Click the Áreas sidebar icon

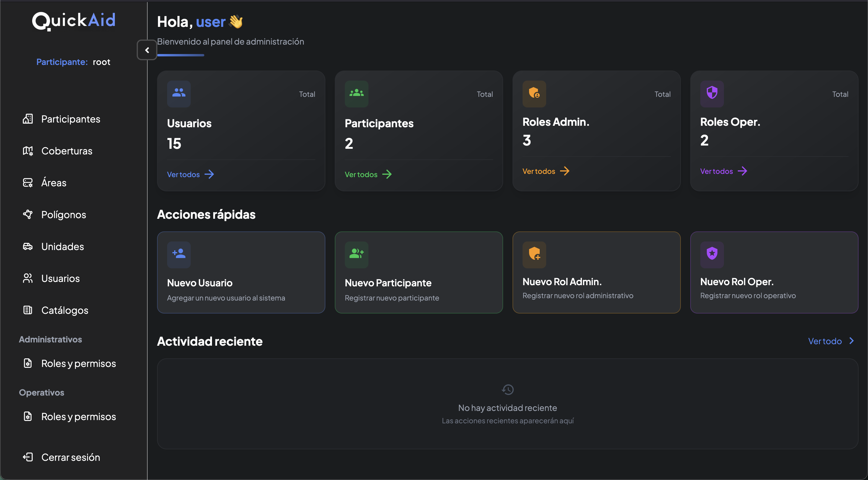(28, 182)
